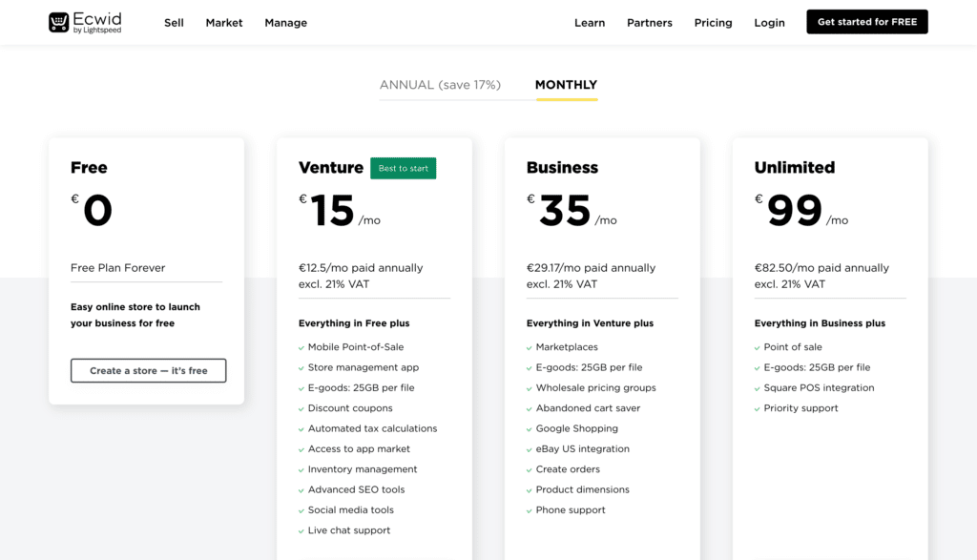Click Get started for FREE button

pos(866,22)
